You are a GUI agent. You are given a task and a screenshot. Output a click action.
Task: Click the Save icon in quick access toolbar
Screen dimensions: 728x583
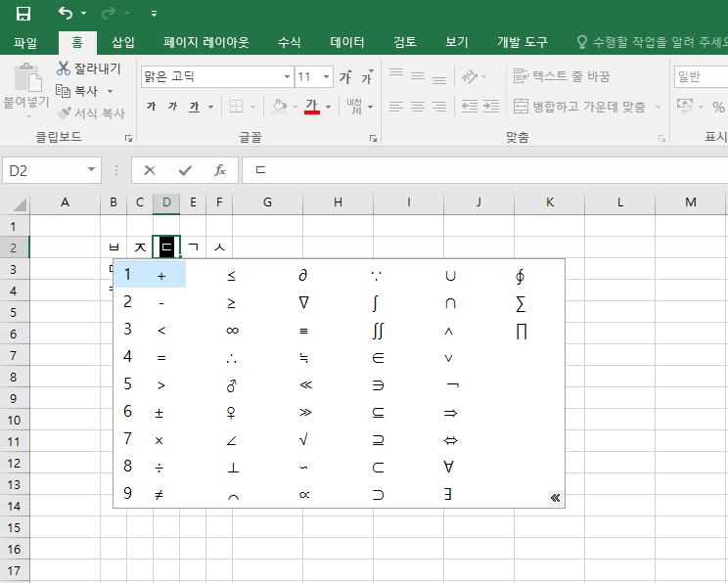[23, 14]
